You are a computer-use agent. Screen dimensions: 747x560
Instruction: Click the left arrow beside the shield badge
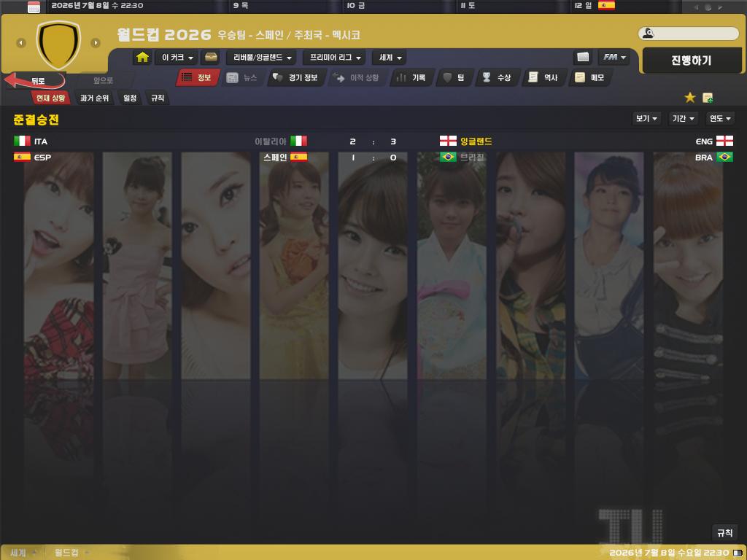click(21, 43)
